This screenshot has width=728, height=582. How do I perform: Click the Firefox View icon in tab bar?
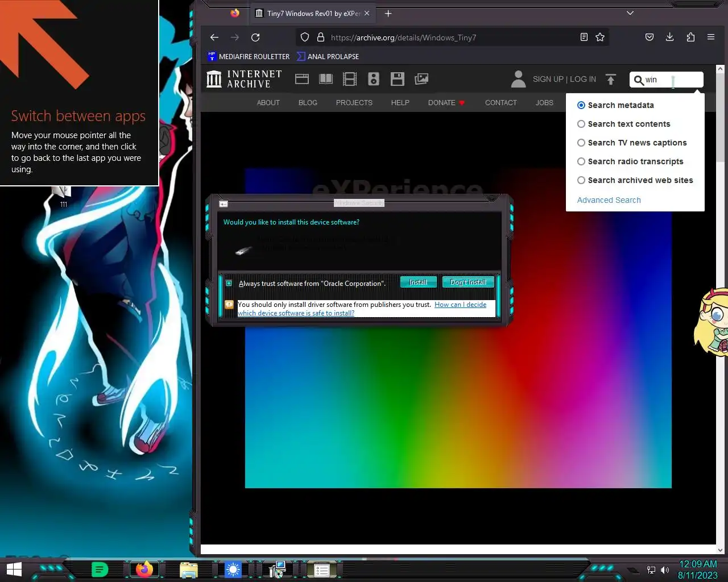click(x=235, y=13)
